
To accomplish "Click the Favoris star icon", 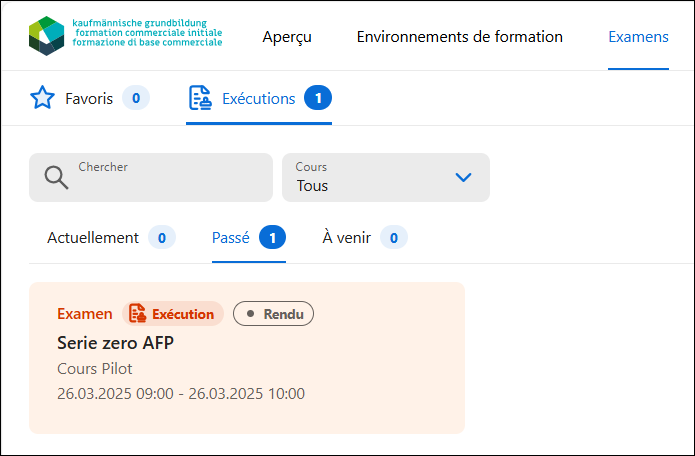I will [42, 98].
